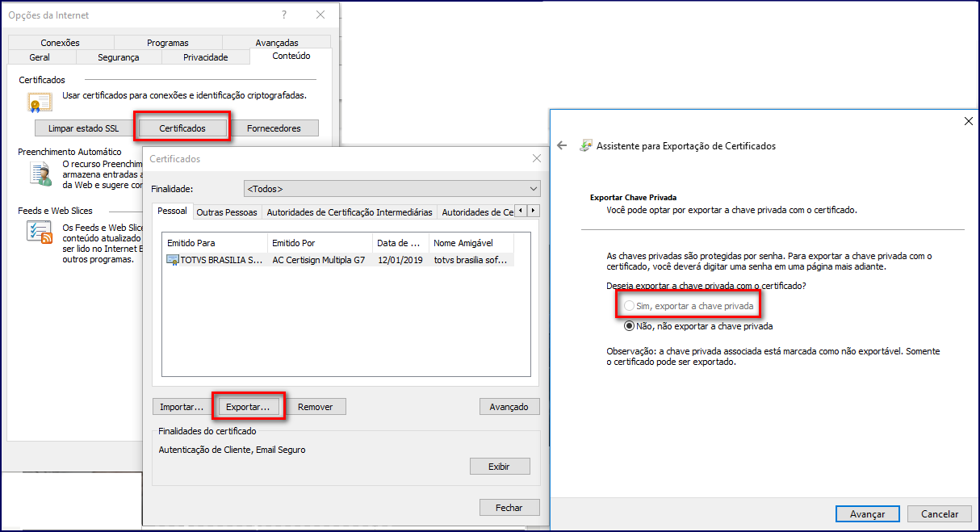Open the Finalidade dropdown showing <Todos>
Image resolution: width=980 pixels, height=532 pixels.
click(392, 189)
